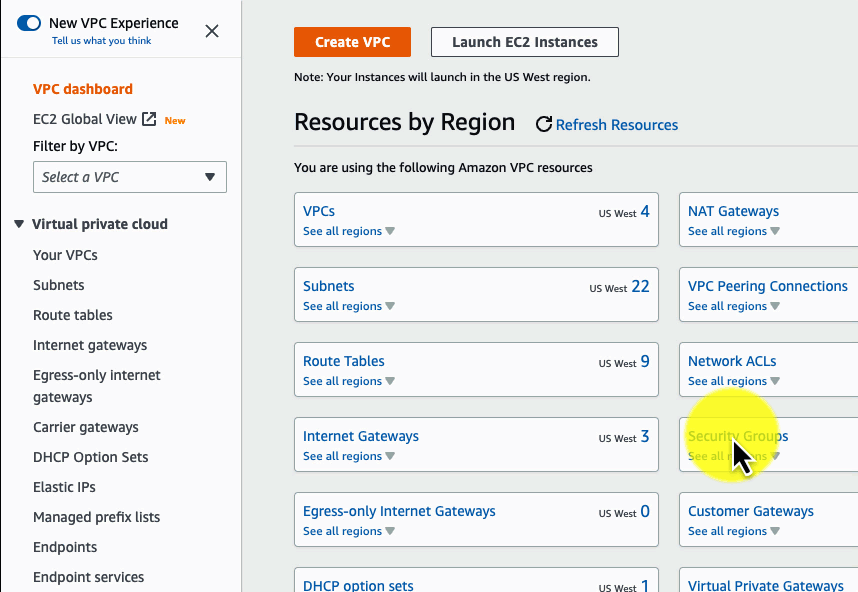Click the Create VPC button
Screen dimensions: 858x592
point(352,42)
